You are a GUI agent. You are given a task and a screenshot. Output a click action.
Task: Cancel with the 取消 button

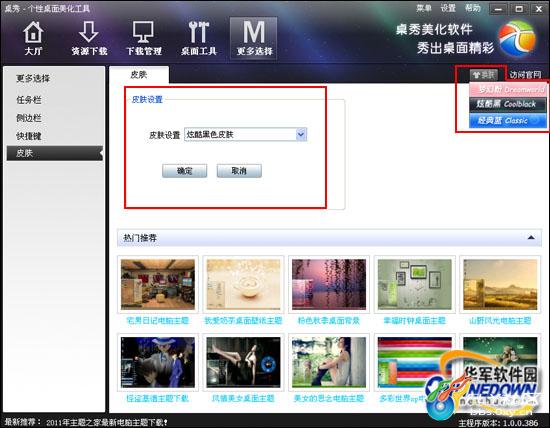point(239,171)
